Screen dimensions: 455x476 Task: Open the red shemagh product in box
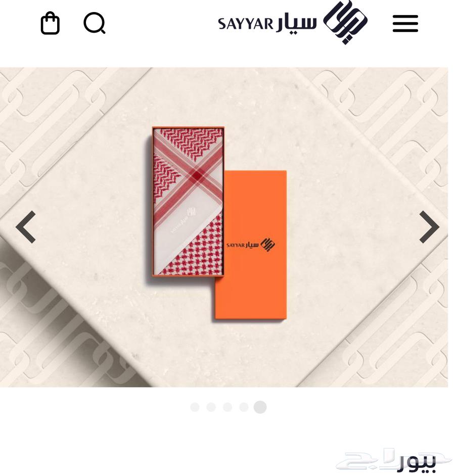coord(188,202)
